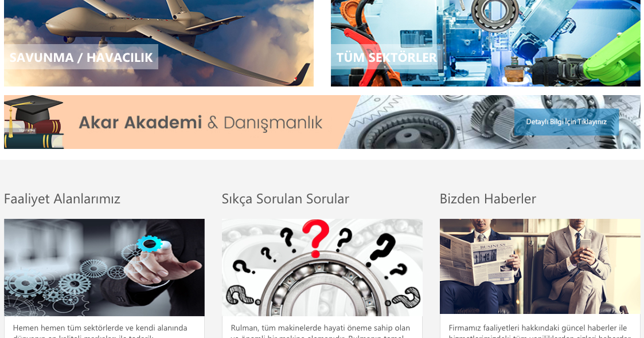Image resolution: width=644 pixels, height=338 pixels.
Task: Click the gear assembly in the academy banner
Action: pos(492,116)
